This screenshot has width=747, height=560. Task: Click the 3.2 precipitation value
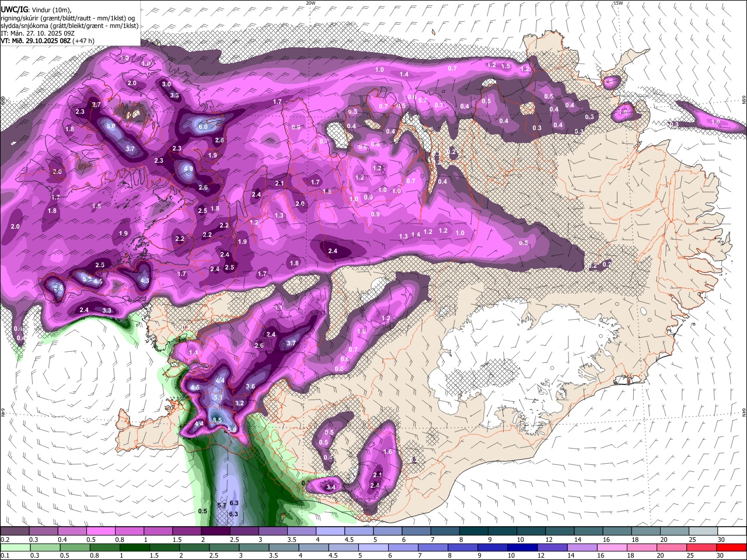pos(239,403)
